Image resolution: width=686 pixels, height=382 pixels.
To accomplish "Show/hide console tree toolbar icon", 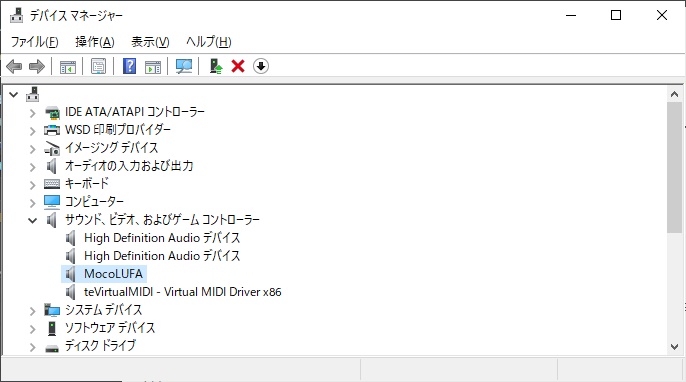I will (68, 67).
